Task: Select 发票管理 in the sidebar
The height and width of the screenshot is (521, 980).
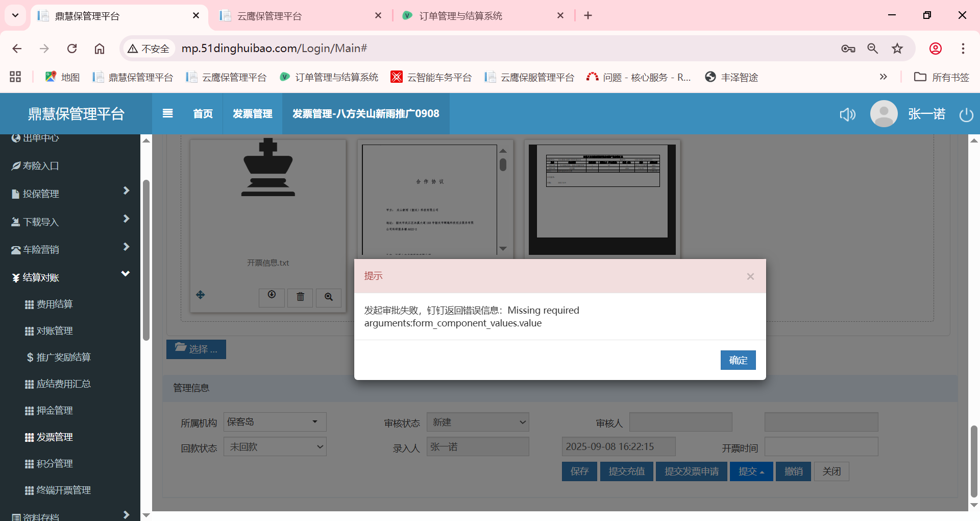Action: click(55, 437)
